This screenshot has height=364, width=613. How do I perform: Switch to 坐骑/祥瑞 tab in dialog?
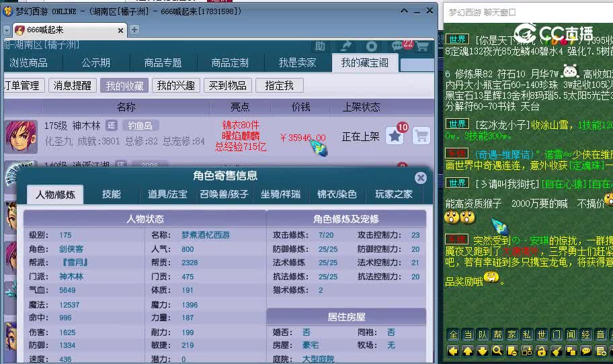point(281,194)
